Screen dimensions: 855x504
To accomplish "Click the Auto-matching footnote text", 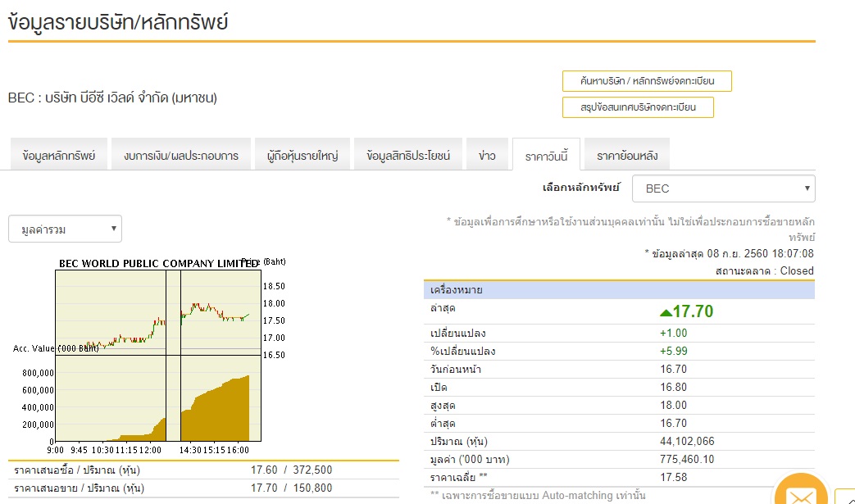I will (538, 495).
